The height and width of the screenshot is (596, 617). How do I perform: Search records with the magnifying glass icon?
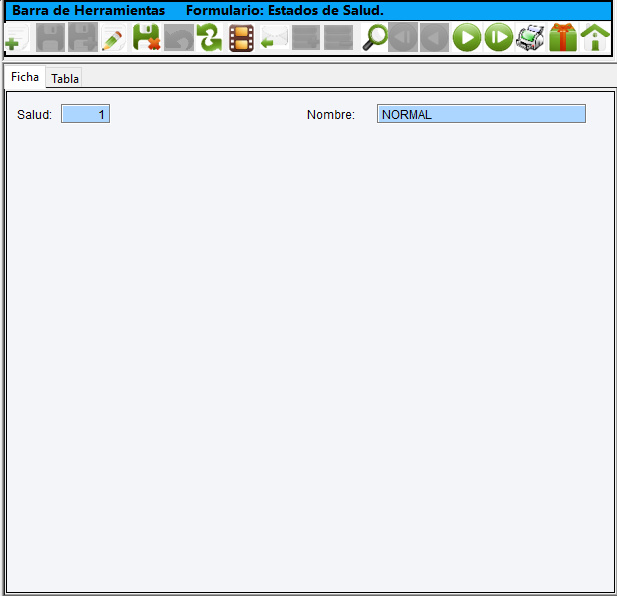point(374,38)
